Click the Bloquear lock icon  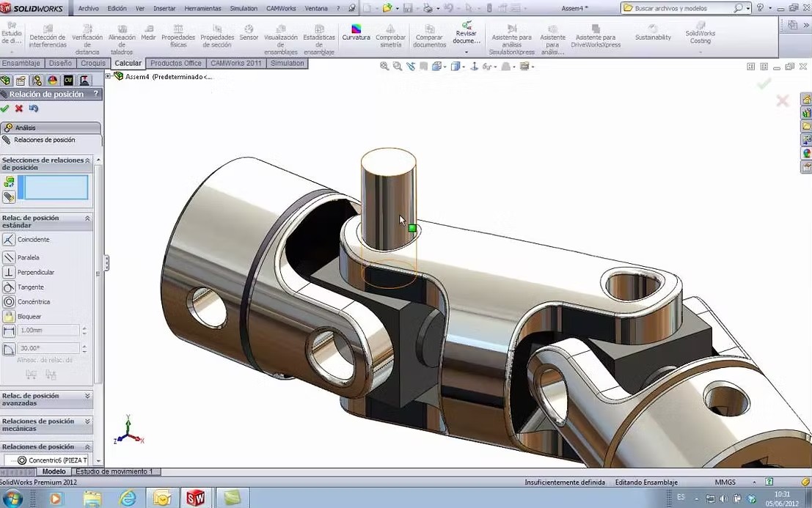(9, 317)
